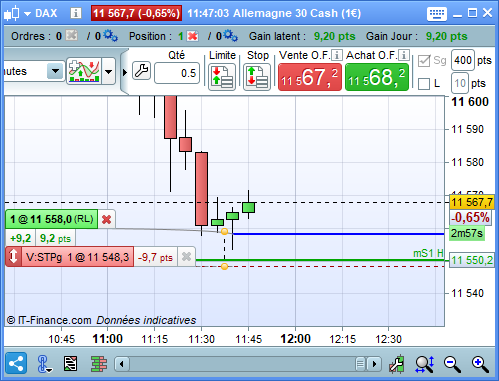Zoom in with the plus magnifier
Image resolution: width=499 pixels, height=381 pixels.
click(x=480, y=364)
